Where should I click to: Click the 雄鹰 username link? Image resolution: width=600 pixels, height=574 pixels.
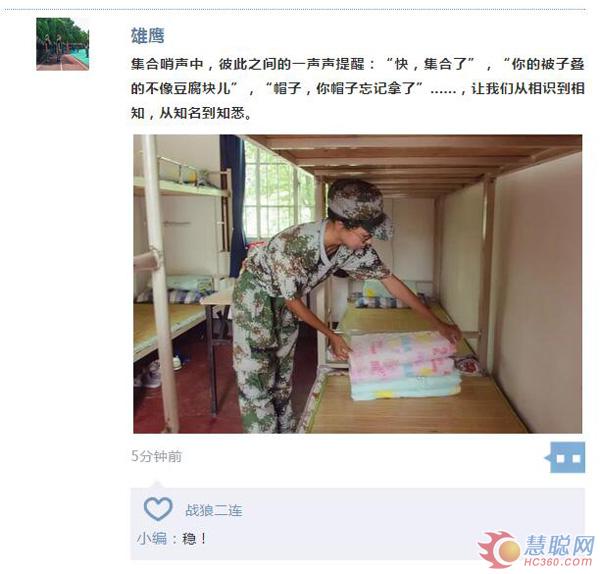pos(148,36)
